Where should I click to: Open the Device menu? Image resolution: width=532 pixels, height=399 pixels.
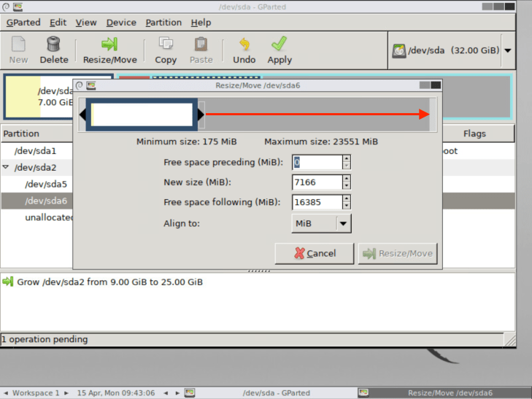pos(121,23)
